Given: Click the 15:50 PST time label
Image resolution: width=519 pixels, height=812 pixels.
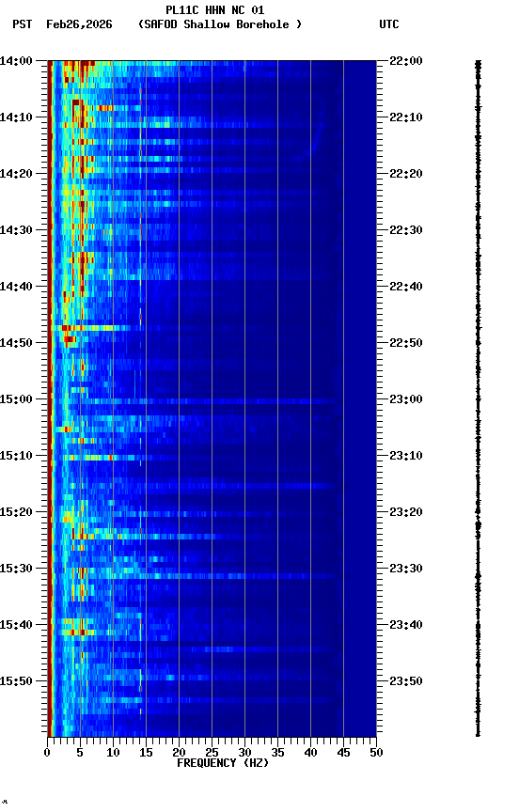Looking at the screenshot, I should [16, 681].
